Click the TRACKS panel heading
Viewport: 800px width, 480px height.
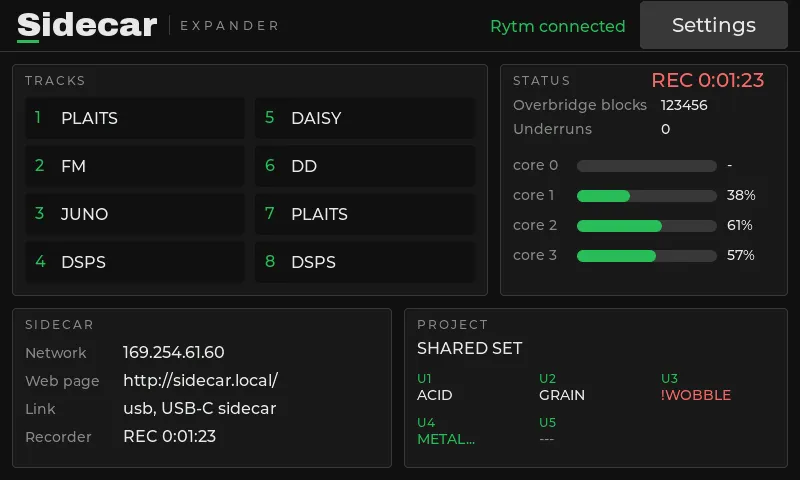coord(55,81)
